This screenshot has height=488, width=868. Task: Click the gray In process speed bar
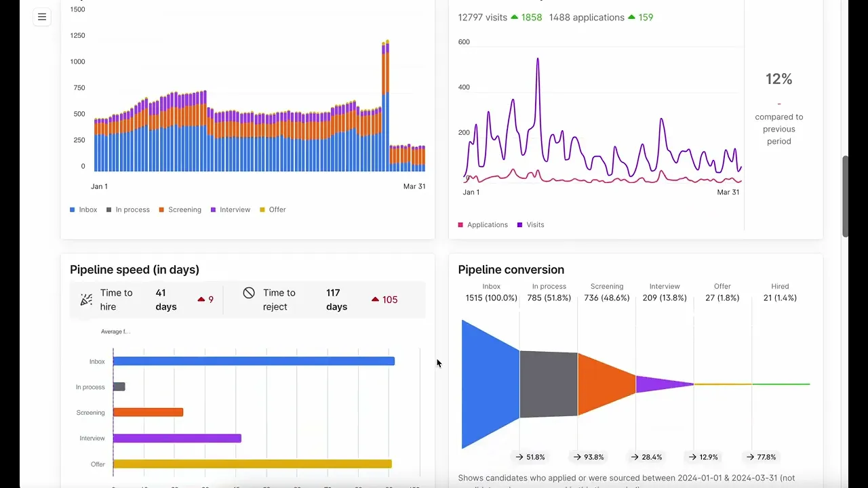pos(119,387)
